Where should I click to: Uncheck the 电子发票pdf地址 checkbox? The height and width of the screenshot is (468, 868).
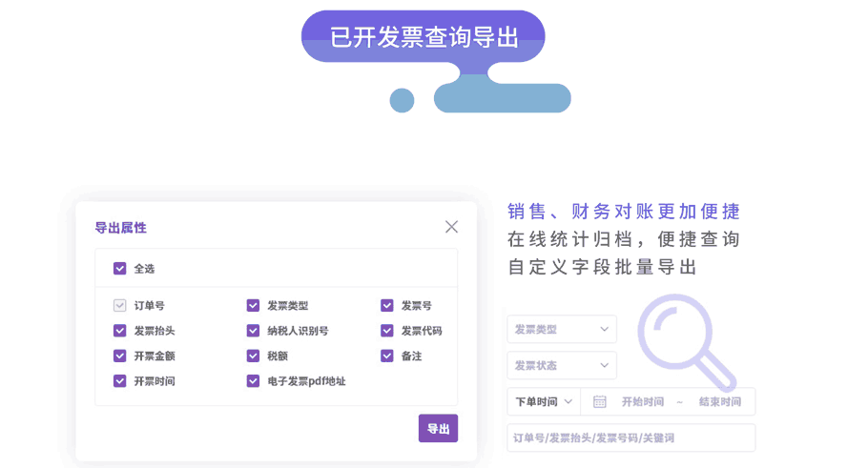coord(253,381)
